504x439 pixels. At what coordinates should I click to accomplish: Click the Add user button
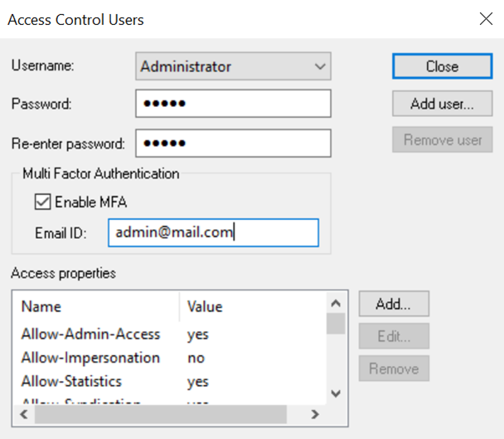pyautogui.click(x=442, y=104)
